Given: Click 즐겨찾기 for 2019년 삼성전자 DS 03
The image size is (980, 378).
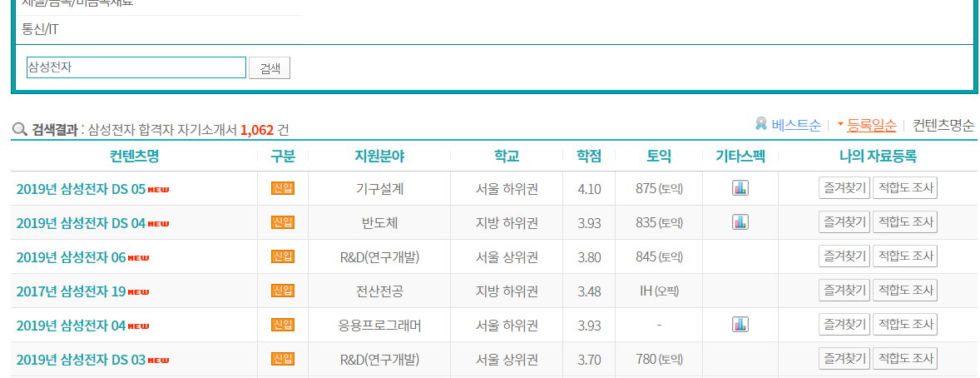Looking at the screenshot, I should click(x=844, y=359).
